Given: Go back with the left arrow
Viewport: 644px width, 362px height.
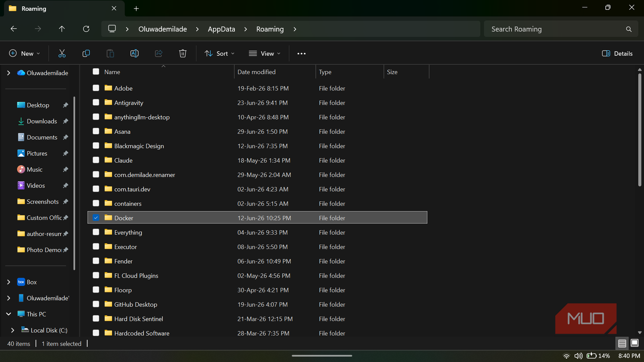Looking at the screenshot, I should click(14, 29).
